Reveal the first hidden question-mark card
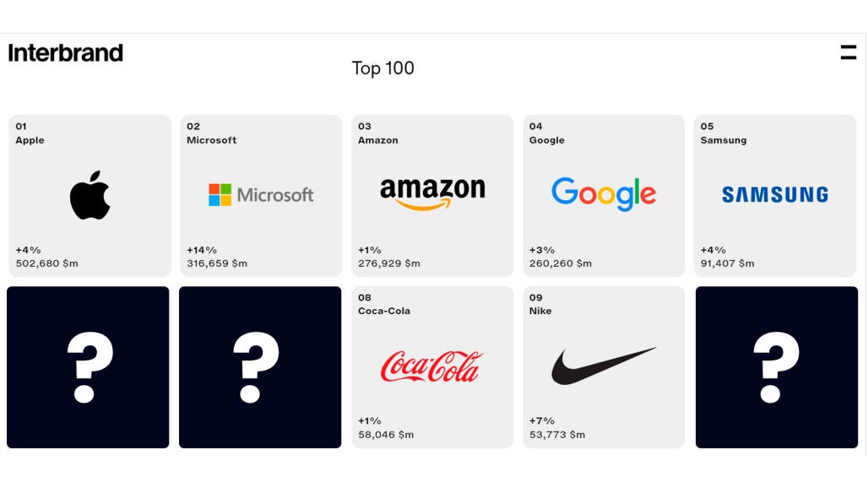The image size is (868, 488). 88,367
